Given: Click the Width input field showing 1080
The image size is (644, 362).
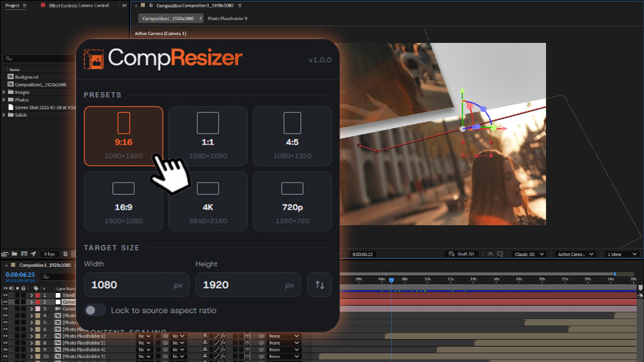Looking at the screenshot, I should (x=136, y=284).
